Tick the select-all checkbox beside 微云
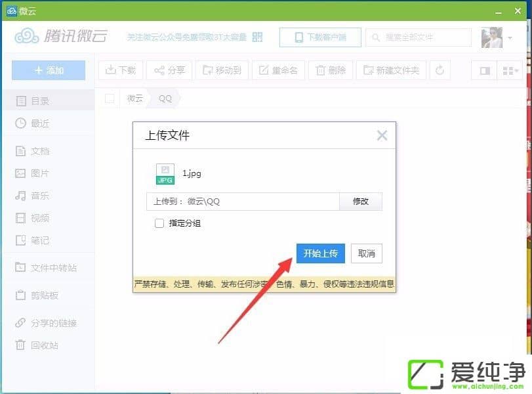The image size is (532, 394). tap(110, 98)
